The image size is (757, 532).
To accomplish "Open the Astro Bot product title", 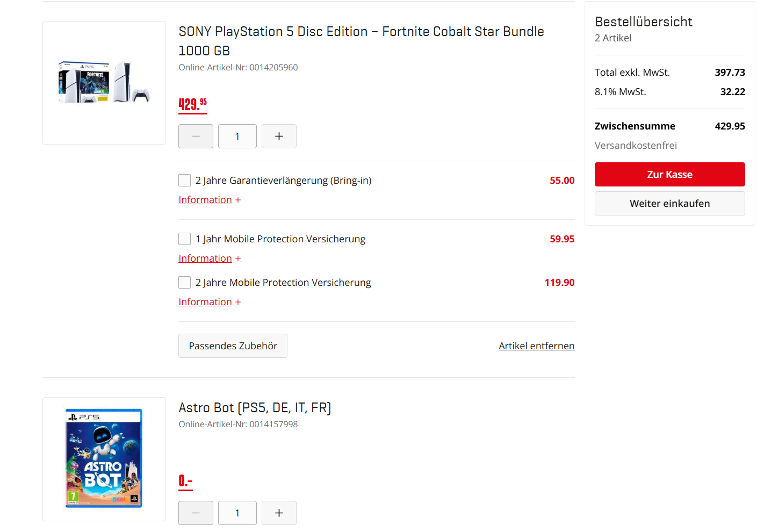I will (x=255, y=408).
